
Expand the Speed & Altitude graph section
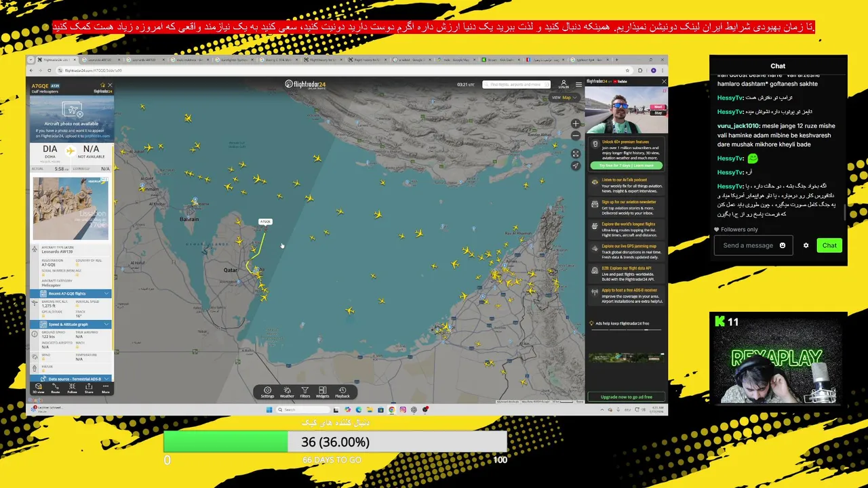(x=71, y=324)
